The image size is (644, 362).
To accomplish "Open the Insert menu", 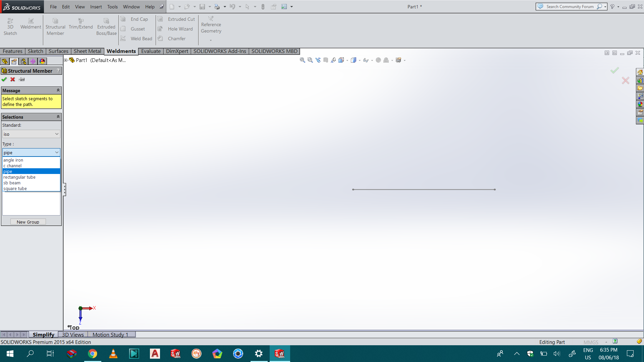I will tap(96, 7).
